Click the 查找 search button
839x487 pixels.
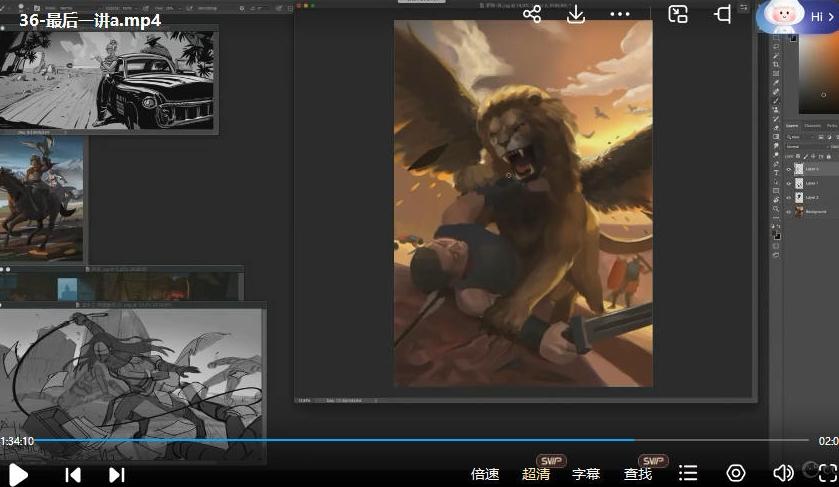[638, 474]
